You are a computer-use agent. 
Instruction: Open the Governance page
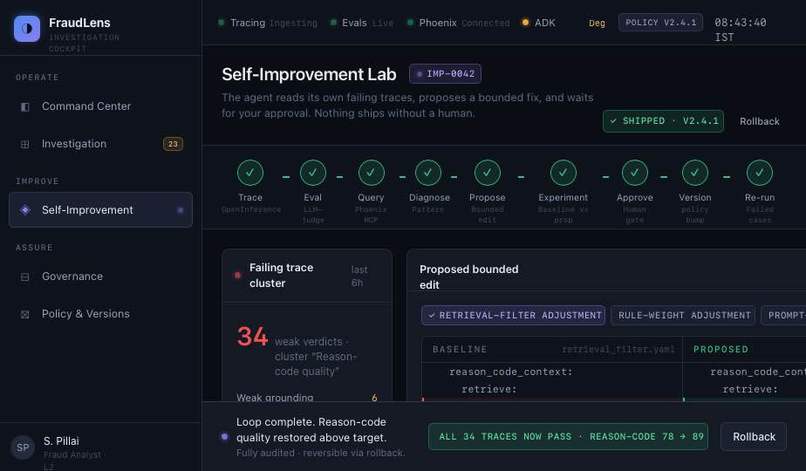[x=100, y=277]
